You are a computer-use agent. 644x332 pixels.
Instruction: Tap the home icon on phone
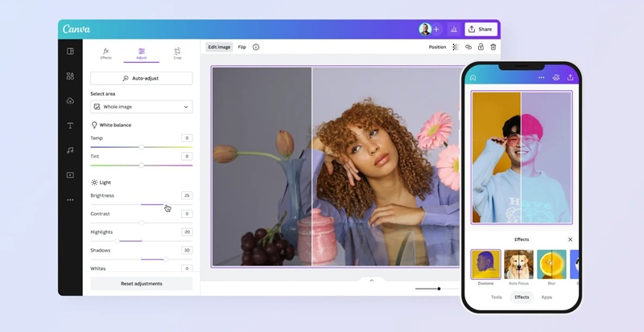point(473,77)
